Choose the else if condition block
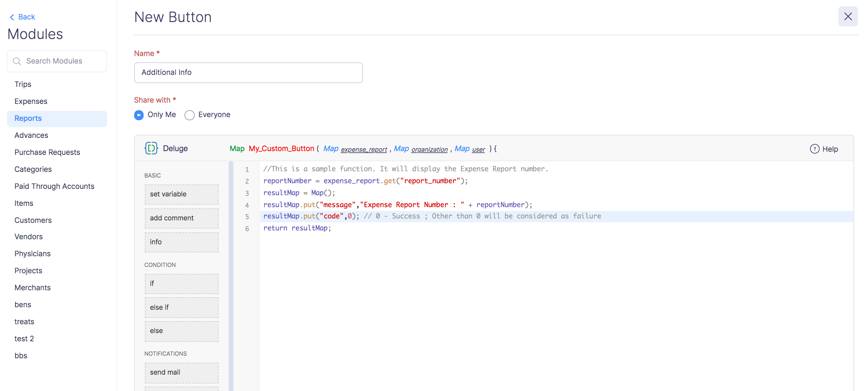The image size is (868, 391). tap(181, 307)
